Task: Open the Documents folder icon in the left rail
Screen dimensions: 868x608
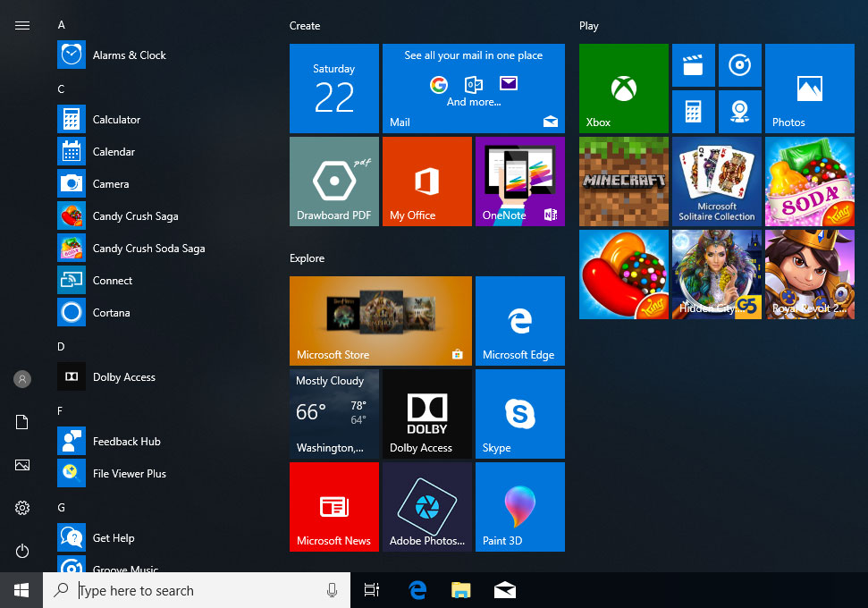Action: (x=22, y=422)
